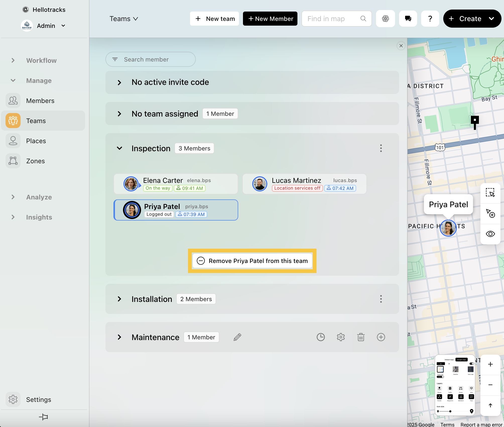Click Remove Priya Patel from this team
Viewport: 504px width, 427px height.
coord(252,261)
